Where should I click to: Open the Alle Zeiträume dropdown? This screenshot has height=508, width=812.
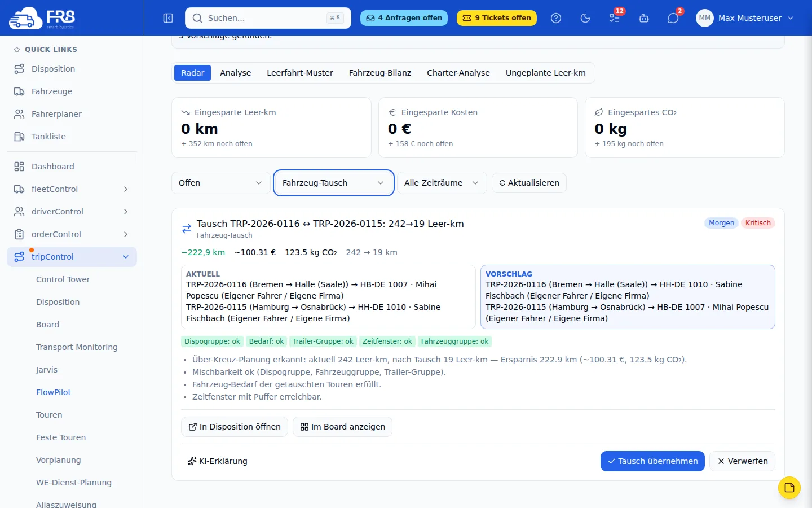[x=442, y=183]
